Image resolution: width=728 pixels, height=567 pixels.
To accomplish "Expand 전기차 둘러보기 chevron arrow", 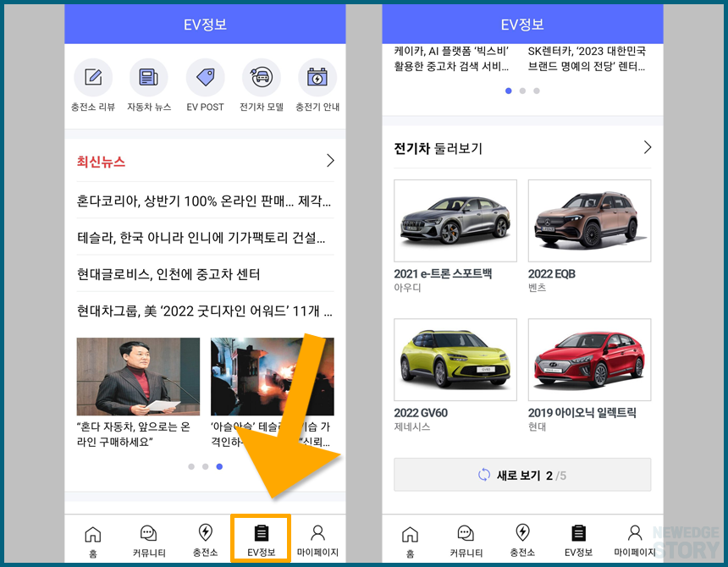I will 648,147.
